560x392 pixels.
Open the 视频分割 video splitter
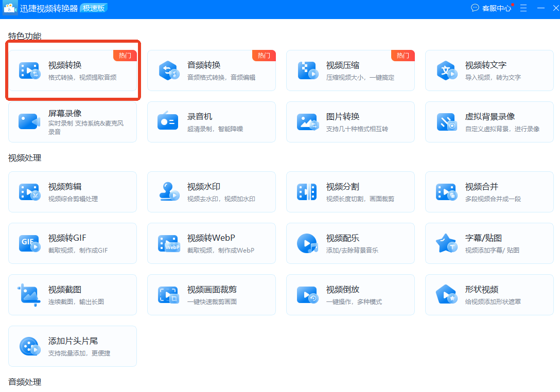(x=350, y=192)
